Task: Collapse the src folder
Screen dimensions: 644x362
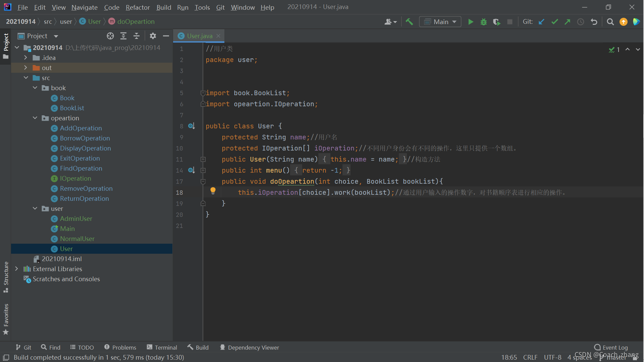Action: (26, 78)
